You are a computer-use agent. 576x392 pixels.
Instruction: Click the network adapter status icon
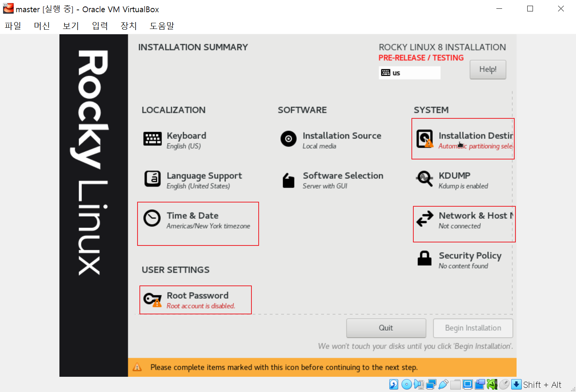click(x=431, y=384)
